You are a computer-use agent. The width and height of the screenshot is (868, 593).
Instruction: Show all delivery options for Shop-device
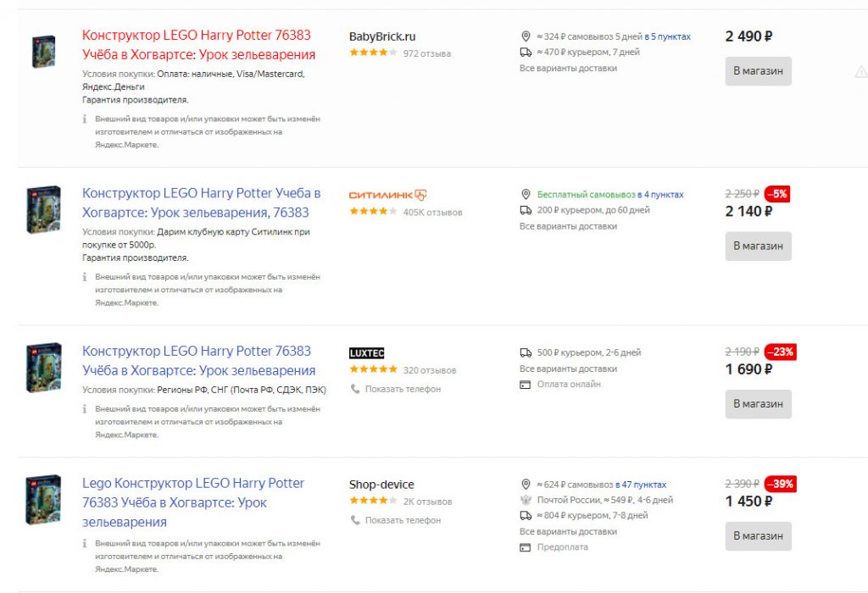(x=568, y=532)
